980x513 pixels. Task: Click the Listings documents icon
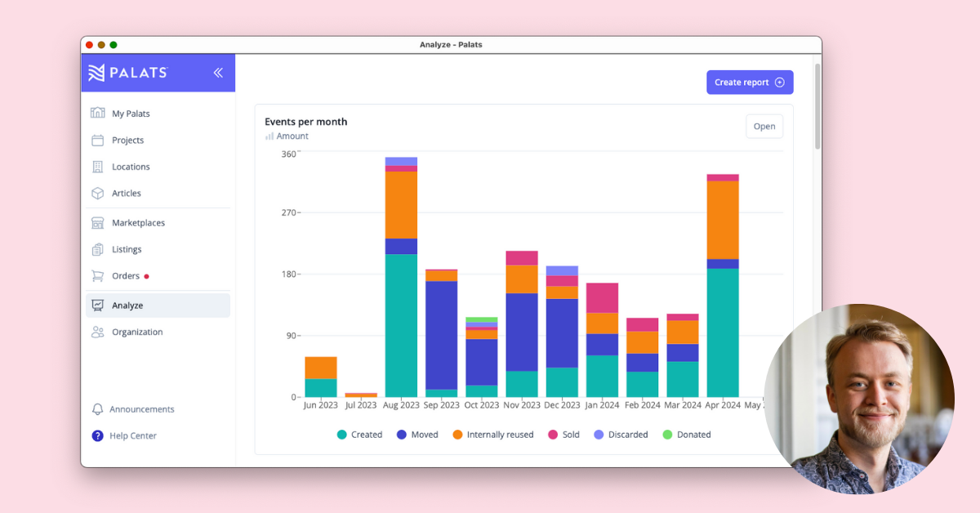click(x=98, y=249)
